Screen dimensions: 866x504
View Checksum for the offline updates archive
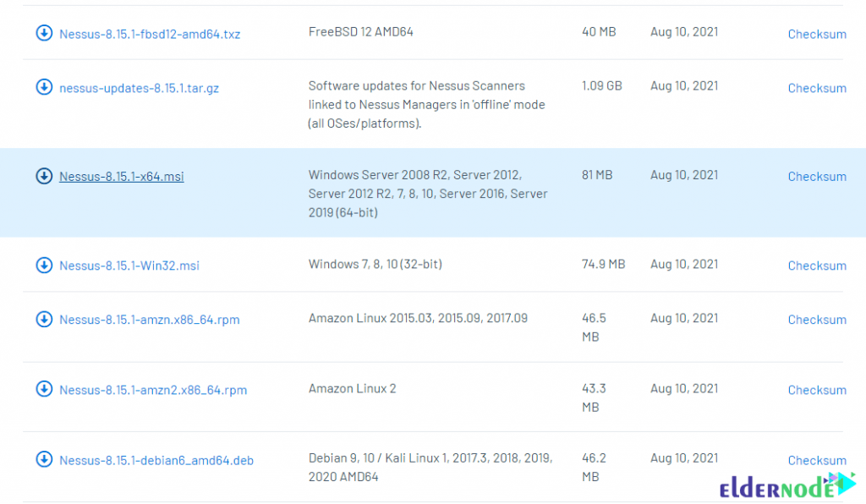coord(817,87)
